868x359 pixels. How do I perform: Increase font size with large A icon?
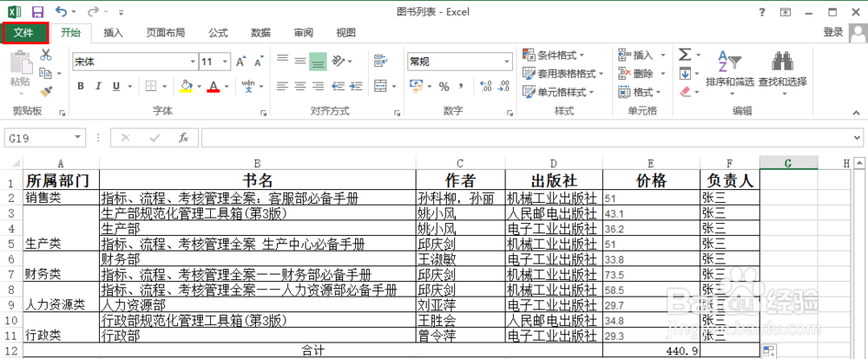click(240, 62)
